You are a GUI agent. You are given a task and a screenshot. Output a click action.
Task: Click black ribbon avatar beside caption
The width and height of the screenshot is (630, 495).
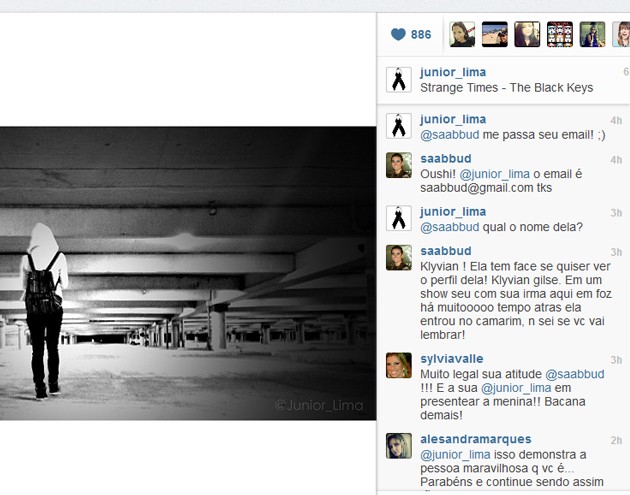coord(399,80)
